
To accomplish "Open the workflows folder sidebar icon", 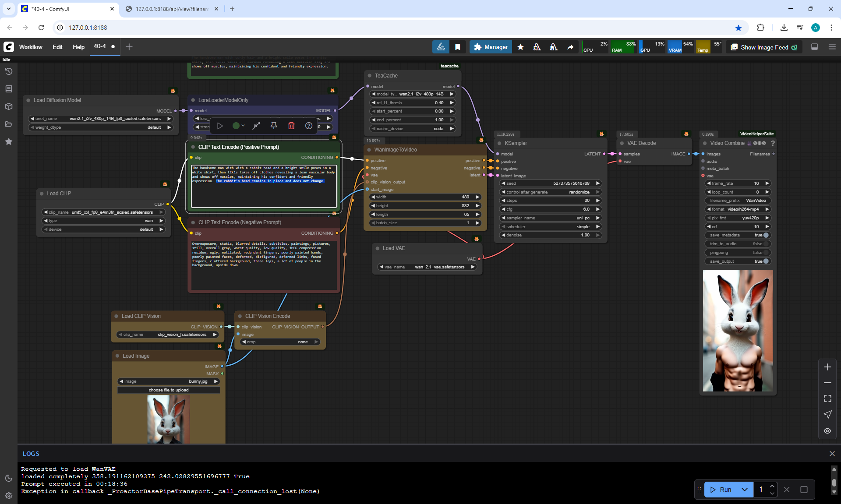I will (8, 124).
